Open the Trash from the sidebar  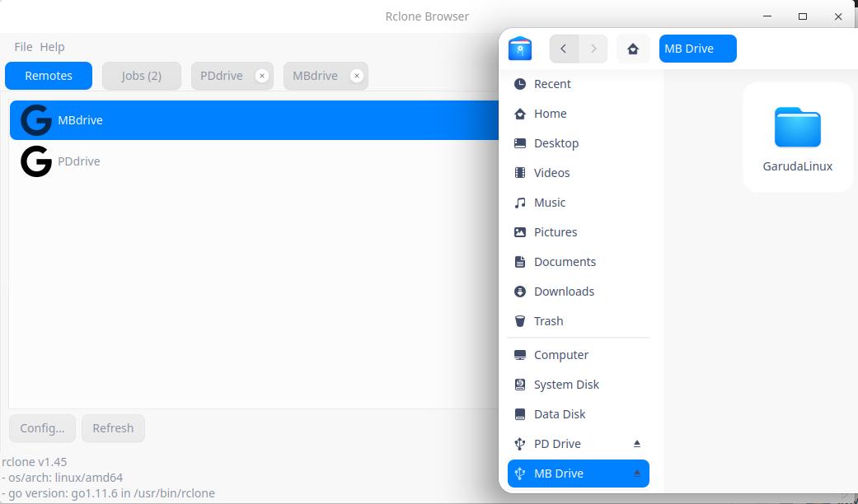tap(548, 320)
